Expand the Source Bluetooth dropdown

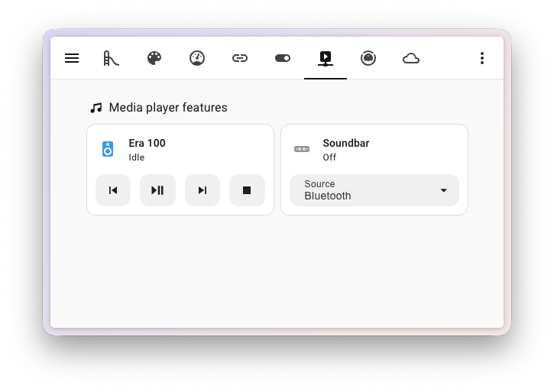coord(374,190)
